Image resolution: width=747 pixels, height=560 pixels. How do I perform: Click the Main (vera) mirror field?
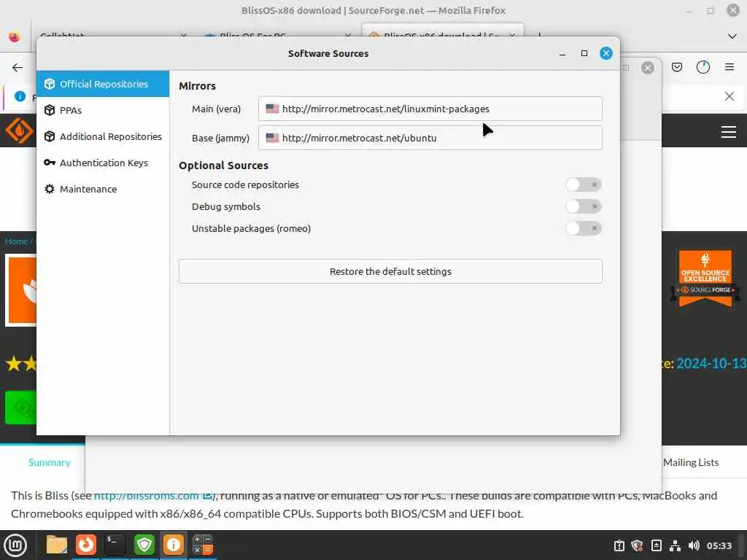(430, 109)
